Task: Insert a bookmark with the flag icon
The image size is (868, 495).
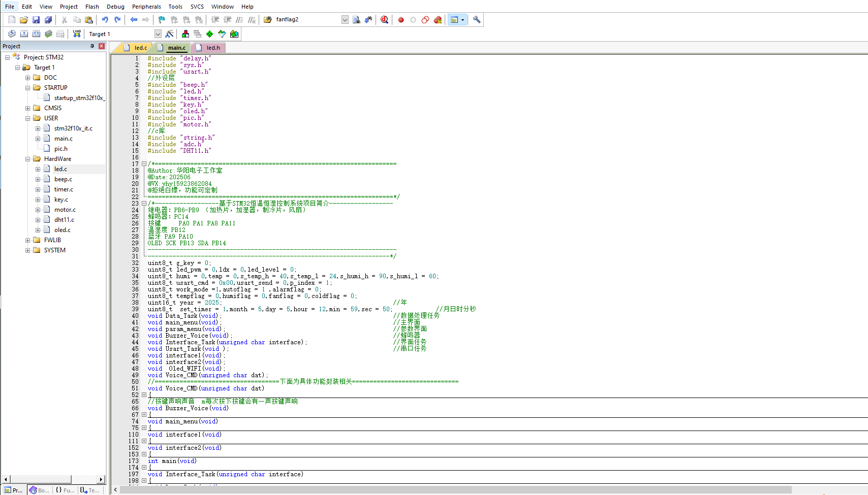Action: [162, 20]
